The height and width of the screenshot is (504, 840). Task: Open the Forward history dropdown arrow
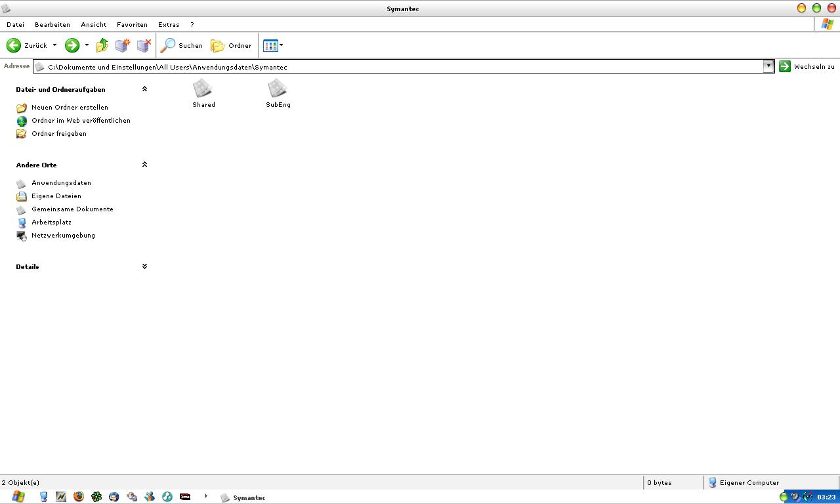tap(87, 45)
